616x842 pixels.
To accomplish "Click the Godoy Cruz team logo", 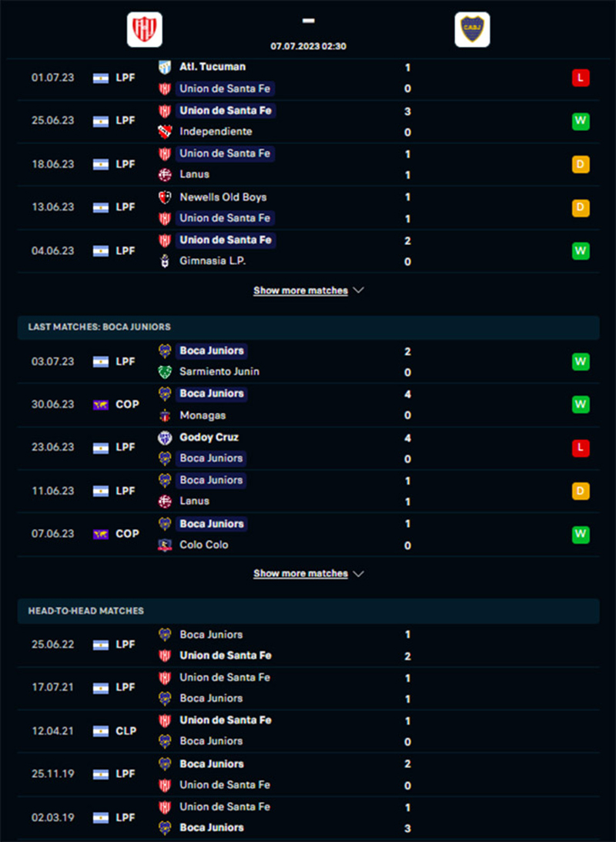I will 165,438.
